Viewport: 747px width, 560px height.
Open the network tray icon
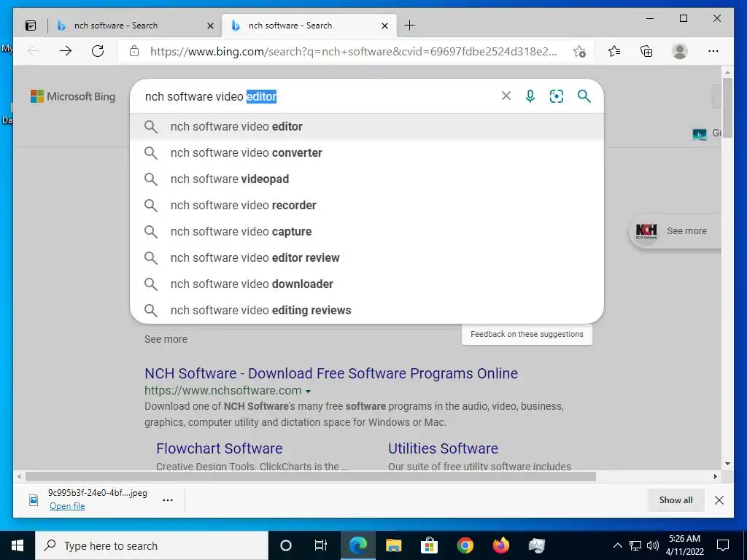(x=635, y=545)
